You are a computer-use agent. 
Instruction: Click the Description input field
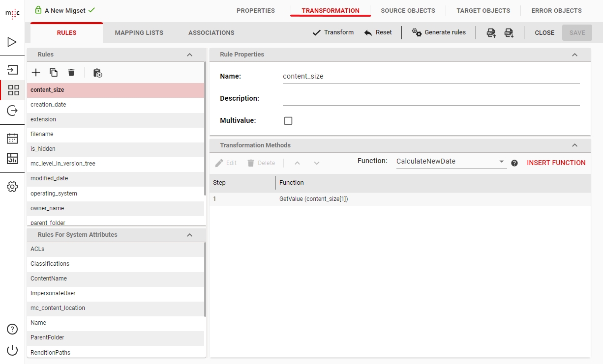point(431,98)
